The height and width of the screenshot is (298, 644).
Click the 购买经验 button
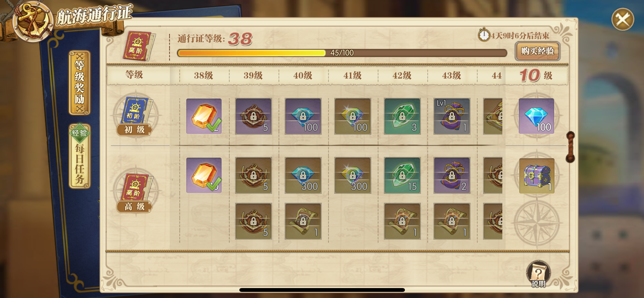pyautogui.click(x=537, y=51)
